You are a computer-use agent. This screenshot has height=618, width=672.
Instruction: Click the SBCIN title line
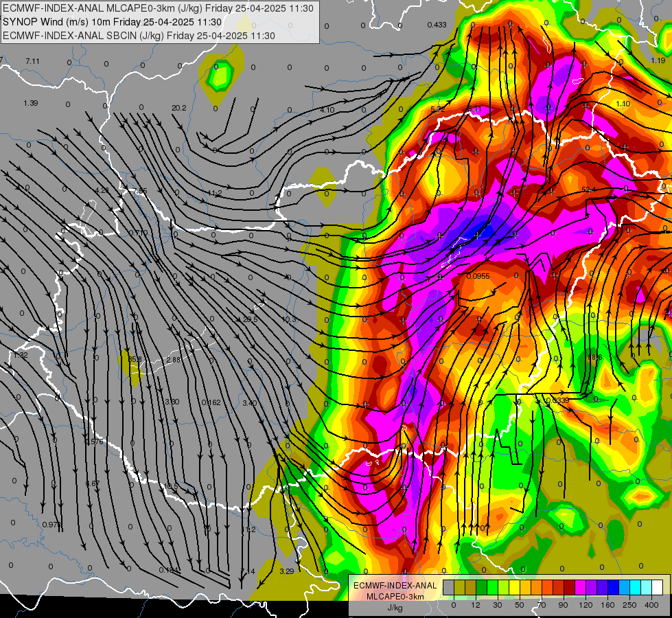coord(139,36)
